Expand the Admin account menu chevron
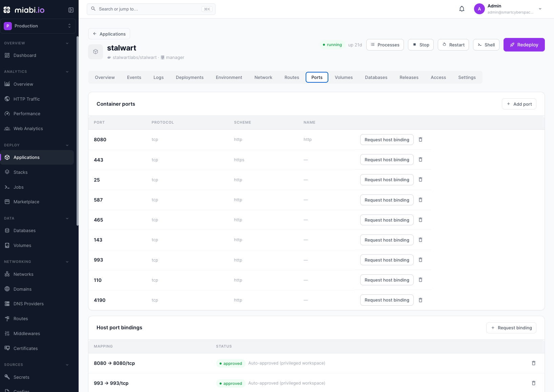 tap(540, 9)
